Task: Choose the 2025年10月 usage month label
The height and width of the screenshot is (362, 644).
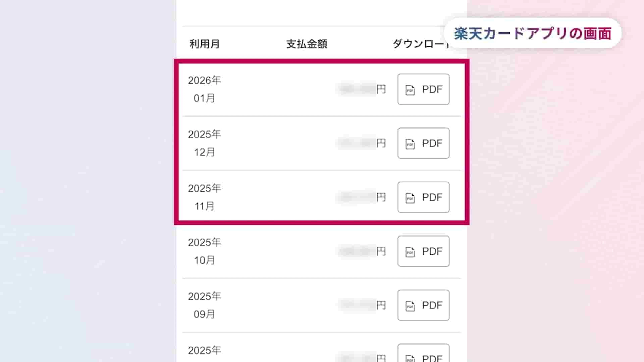Action: tap(204, 251)
